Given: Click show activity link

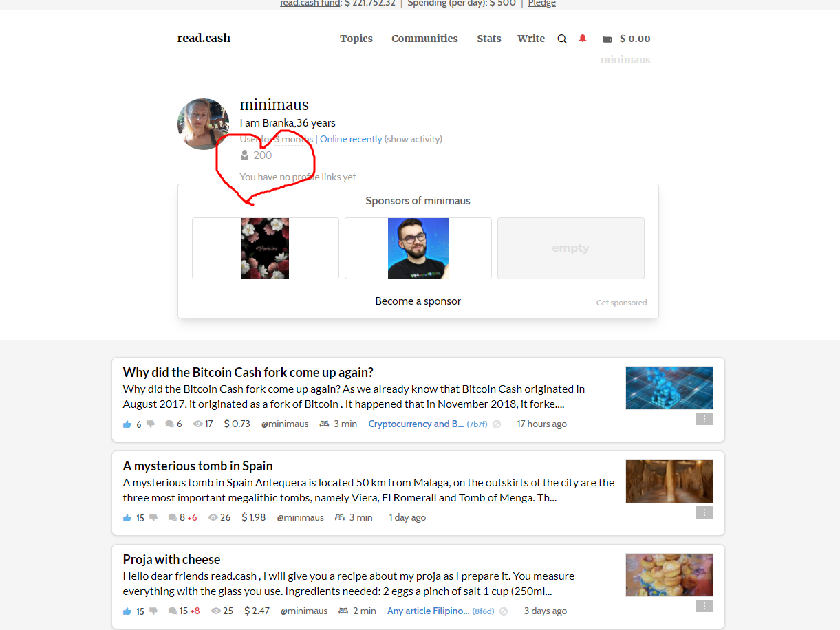Looking at the screenshot, I should pyautogui.click(x=413, y=139).
